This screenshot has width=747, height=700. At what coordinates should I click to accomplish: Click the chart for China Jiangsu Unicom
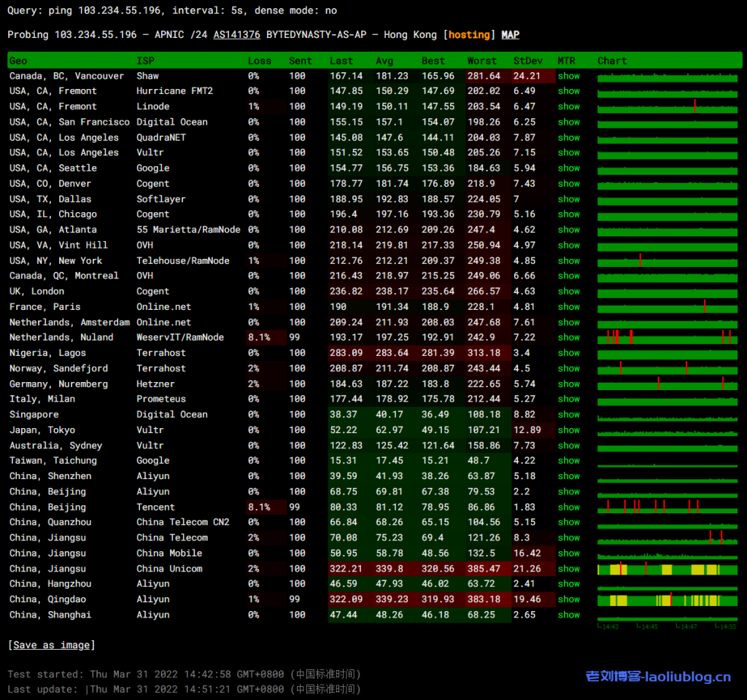(667, 569)
